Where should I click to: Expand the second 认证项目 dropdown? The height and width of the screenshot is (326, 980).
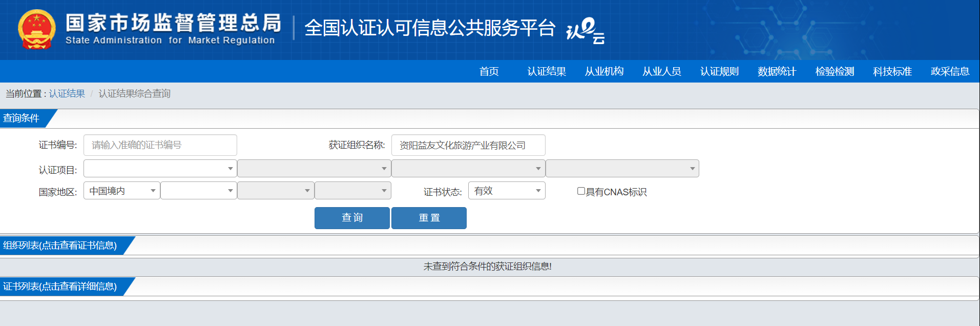point(314,169)
